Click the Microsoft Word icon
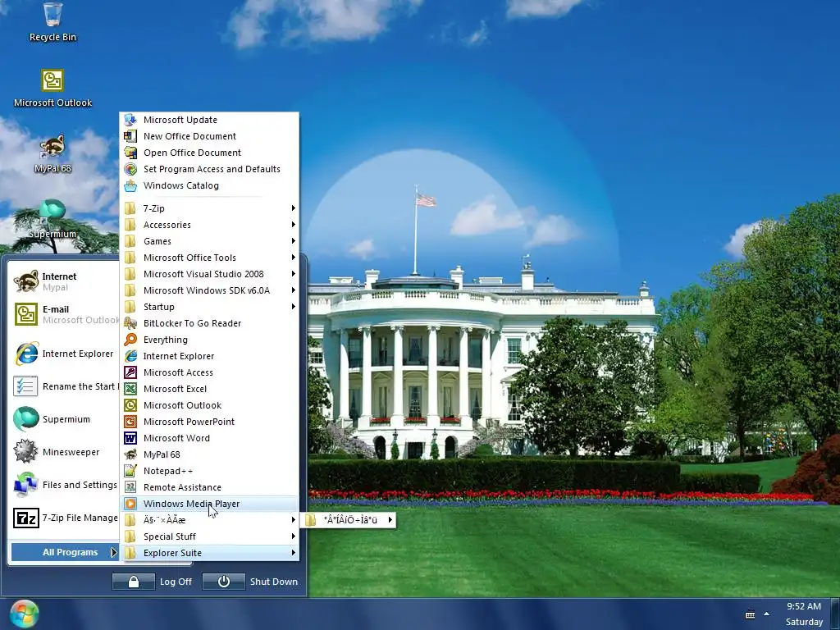Image resolution: width=840 pixels, height=630 pixels. coord(130,438)
